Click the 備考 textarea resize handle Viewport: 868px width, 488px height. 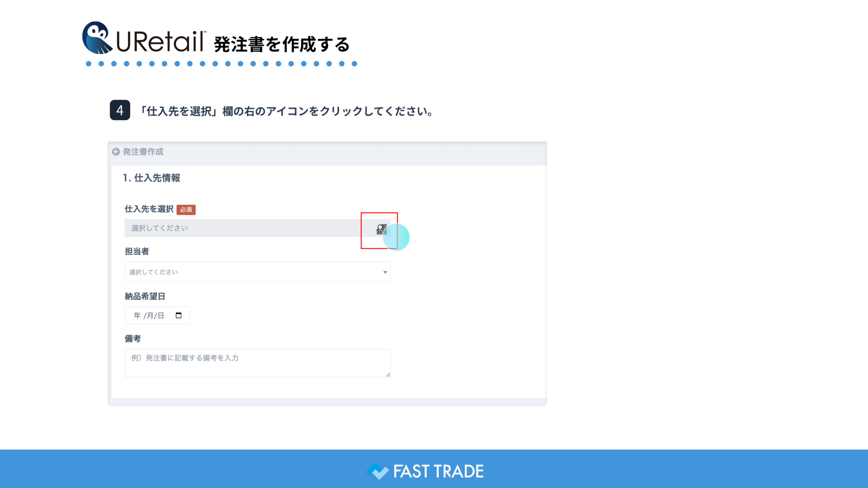(388, 374)
